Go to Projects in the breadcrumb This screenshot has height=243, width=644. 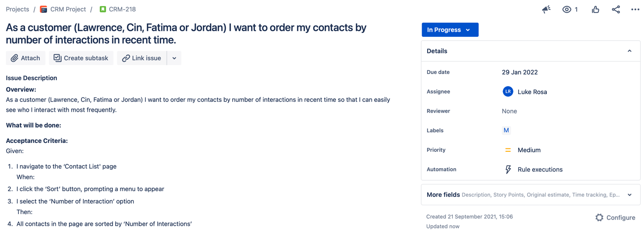tap(17, 9)
